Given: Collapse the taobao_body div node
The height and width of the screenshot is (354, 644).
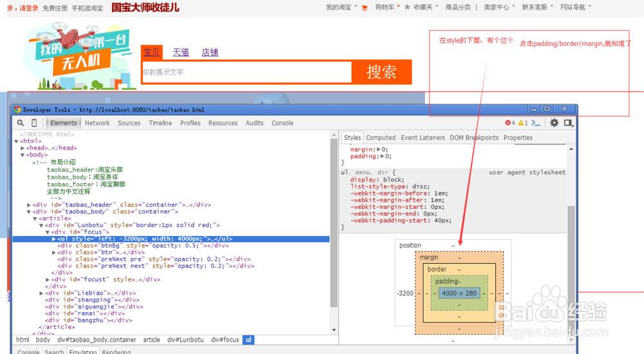Looking at the screenshot, I should point(29,211).
